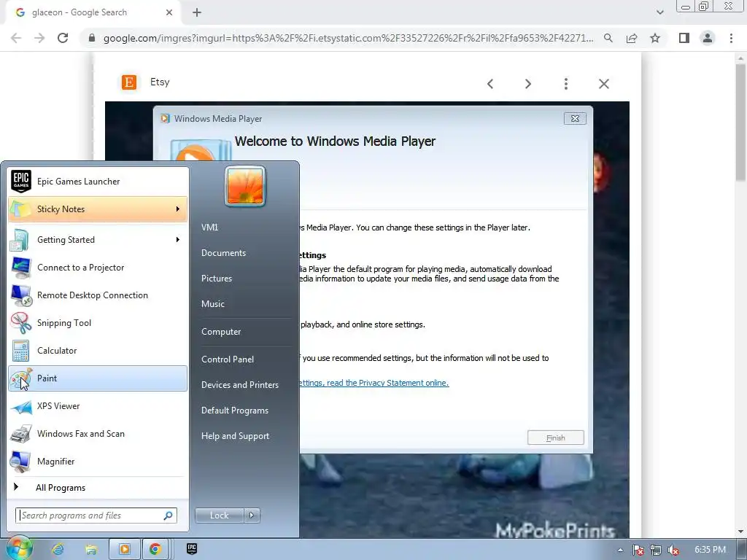Expand Getting Started jump list arrow

point(178,239)
